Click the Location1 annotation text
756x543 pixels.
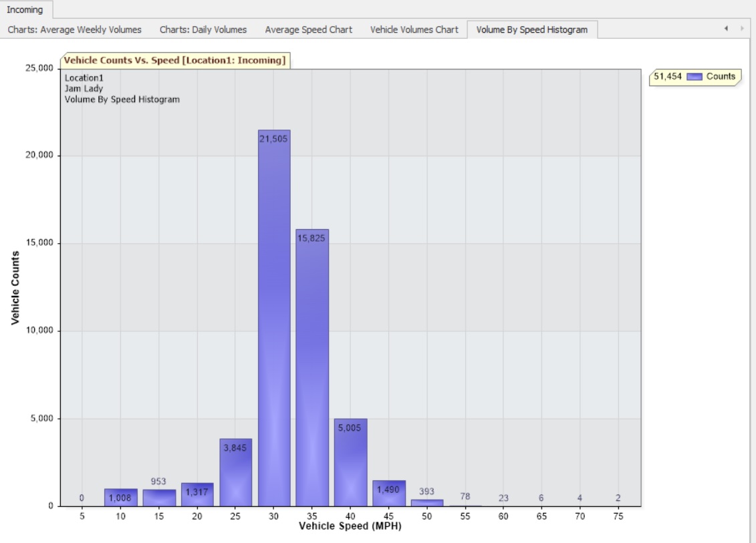(84, 77)
